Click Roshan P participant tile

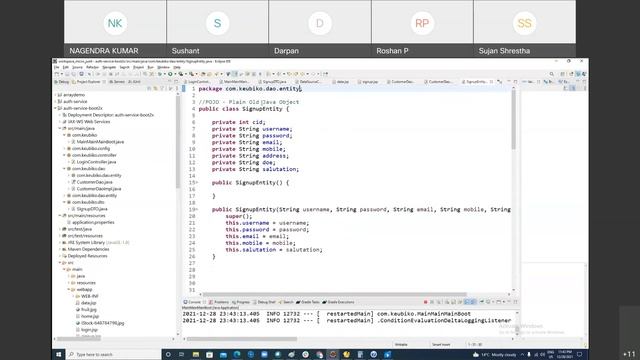pos(422,29)
